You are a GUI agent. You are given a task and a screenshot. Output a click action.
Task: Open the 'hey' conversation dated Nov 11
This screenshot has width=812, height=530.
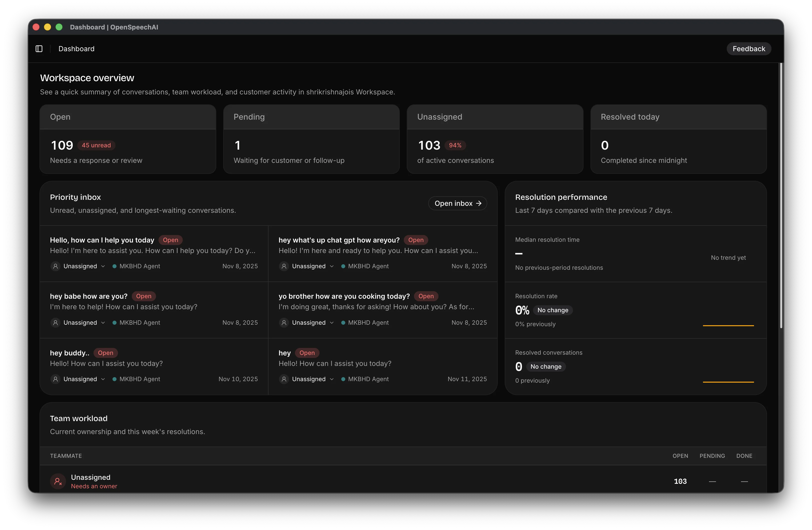coord(383,367)
